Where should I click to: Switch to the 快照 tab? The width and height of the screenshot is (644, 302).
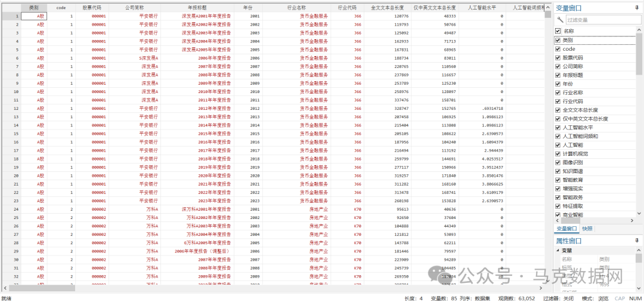587,229
